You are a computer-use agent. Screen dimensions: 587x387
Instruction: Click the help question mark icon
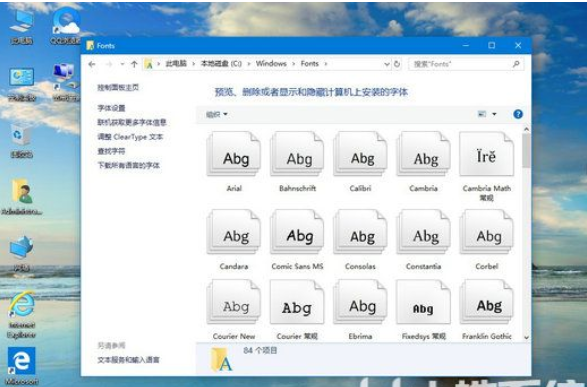tap(518, 114)
